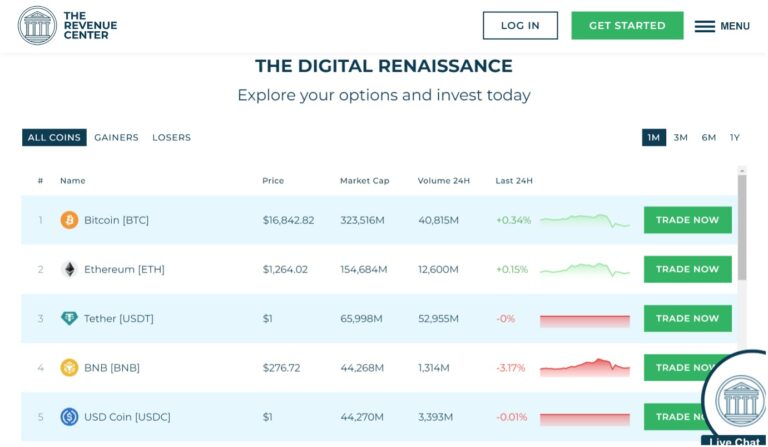Click the BNB coin icon
The image size is (768, 447).
(69, 368)
